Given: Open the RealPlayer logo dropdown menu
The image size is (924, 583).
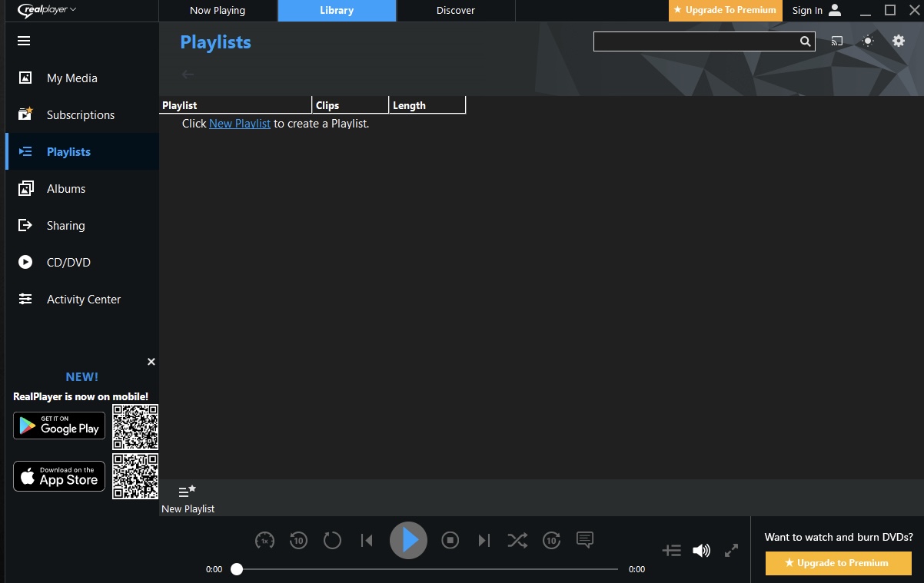Looking at the screenshot, I should point(46,10).
